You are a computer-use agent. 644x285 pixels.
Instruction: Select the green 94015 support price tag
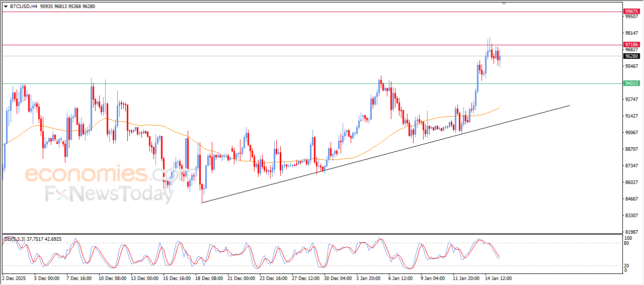[631, 83]
